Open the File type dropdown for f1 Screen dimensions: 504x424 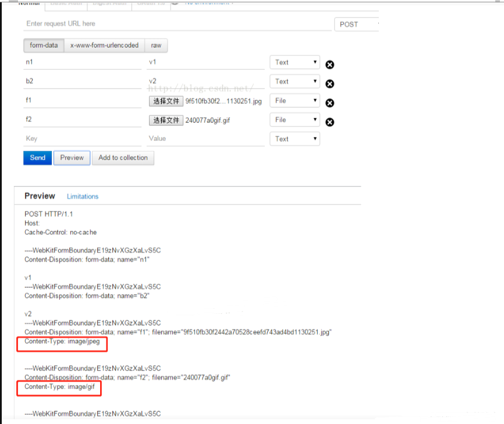[294, 100]
